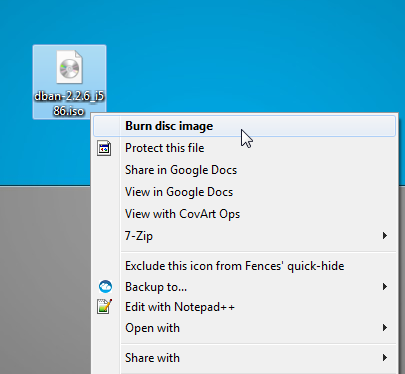The image size is (405, 374).
Task: Choose Burn disc image from the context menu
Action: 244,126
